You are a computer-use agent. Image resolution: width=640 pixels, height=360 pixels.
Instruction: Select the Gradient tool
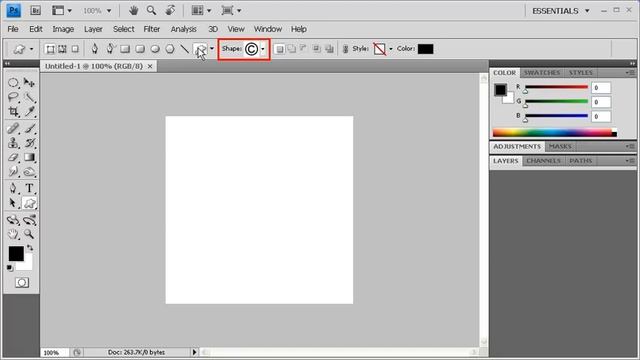[x=29, y=157]
